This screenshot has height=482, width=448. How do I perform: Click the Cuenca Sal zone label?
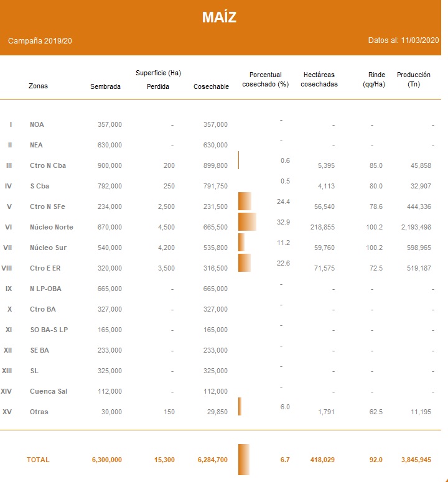click(x=49, y=391)
